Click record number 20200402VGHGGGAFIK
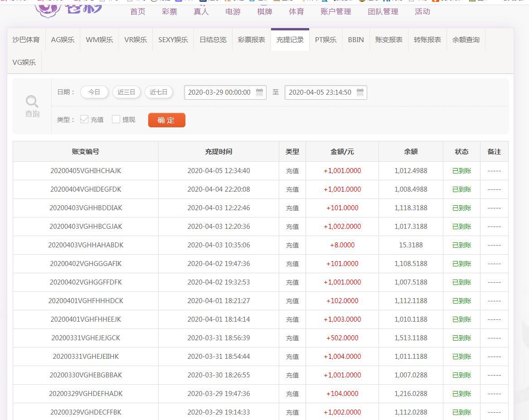The height and width of the screenshot is (420, 529). coord(86,264)
